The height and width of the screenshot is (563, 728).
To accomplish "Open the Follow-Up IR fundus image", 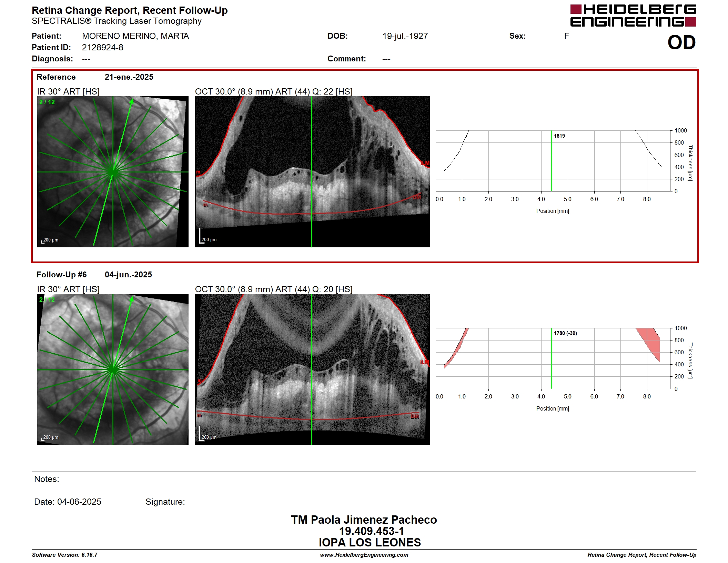I will pyautogui.click(x=113, y=369).
